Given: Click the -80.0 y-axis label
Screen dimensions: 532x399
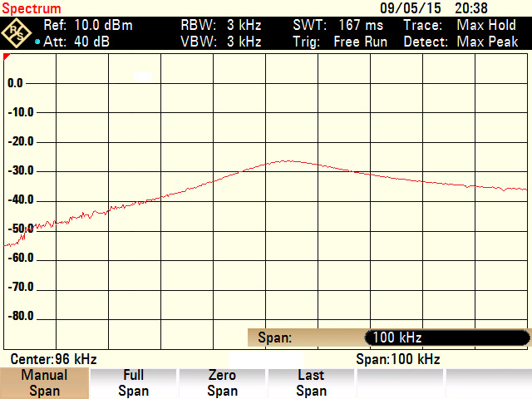Looking at the screenshot, I should (21, 316).
